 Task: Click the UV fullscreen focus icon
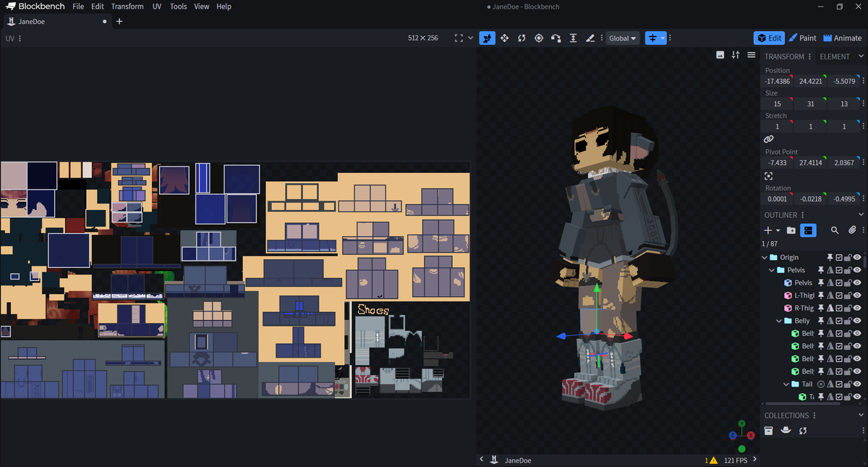pyautogui.click(x=459, y=38)
